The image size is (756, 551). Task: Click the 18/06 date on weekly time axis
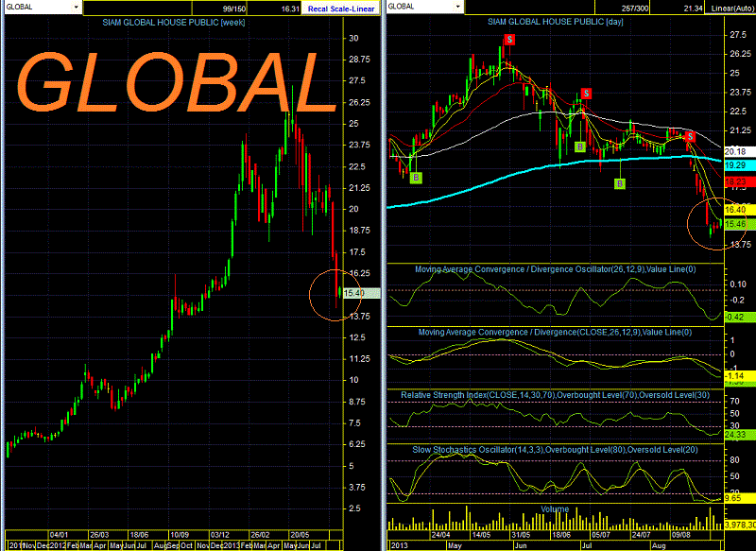[x=139, y=535]
